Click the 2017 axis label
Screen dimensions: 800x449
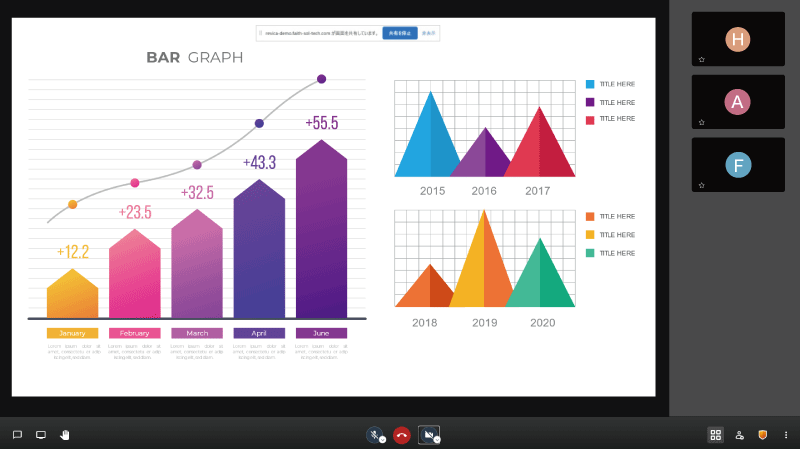click(538, 191)
